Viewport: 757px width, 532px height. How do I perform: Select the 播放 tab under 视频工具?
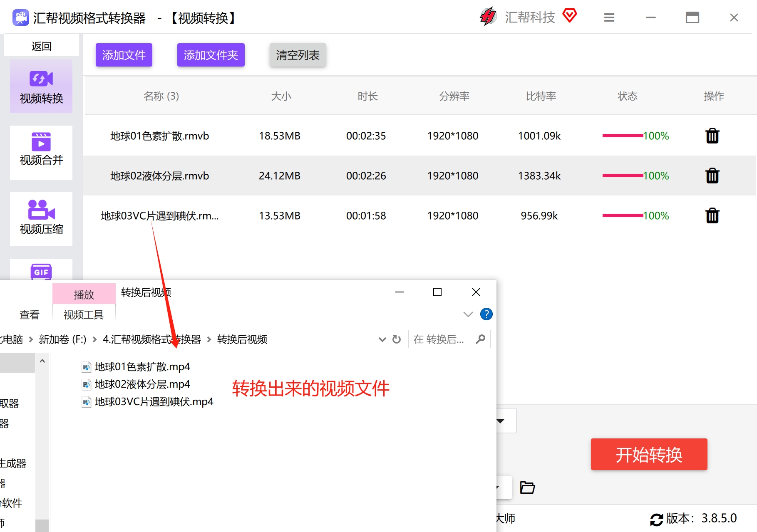83,294
